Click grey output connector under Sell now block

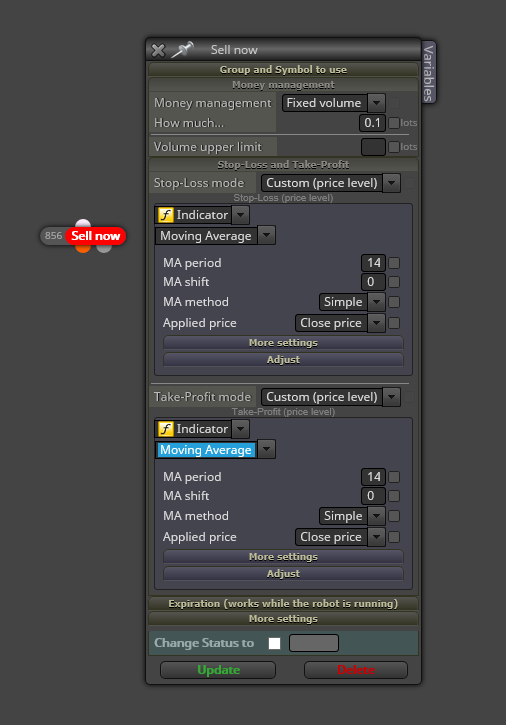[104, 248]
